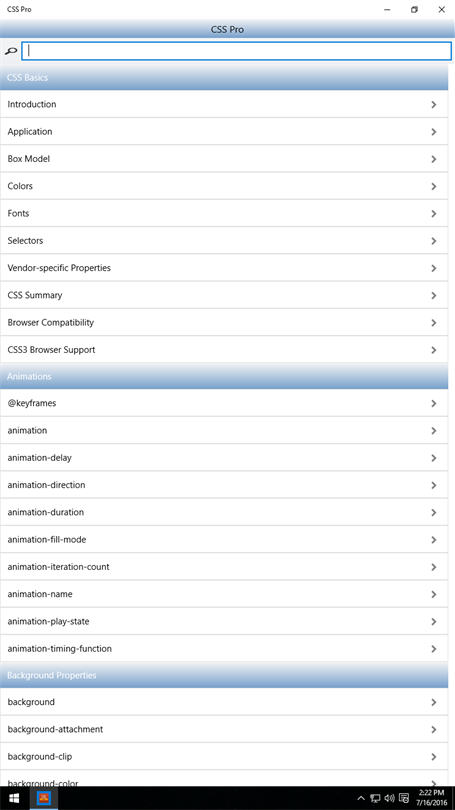Click chevron arrow beside Introduction

pyautogui.click(x=433, y=104)
